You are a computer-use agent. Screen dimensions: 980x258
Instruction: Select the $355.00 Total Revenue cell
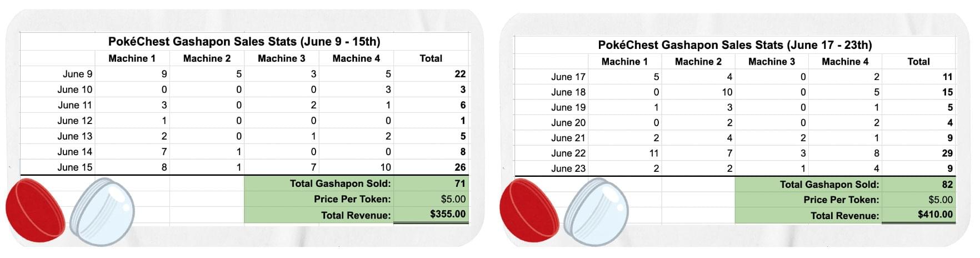click(431, 214)
